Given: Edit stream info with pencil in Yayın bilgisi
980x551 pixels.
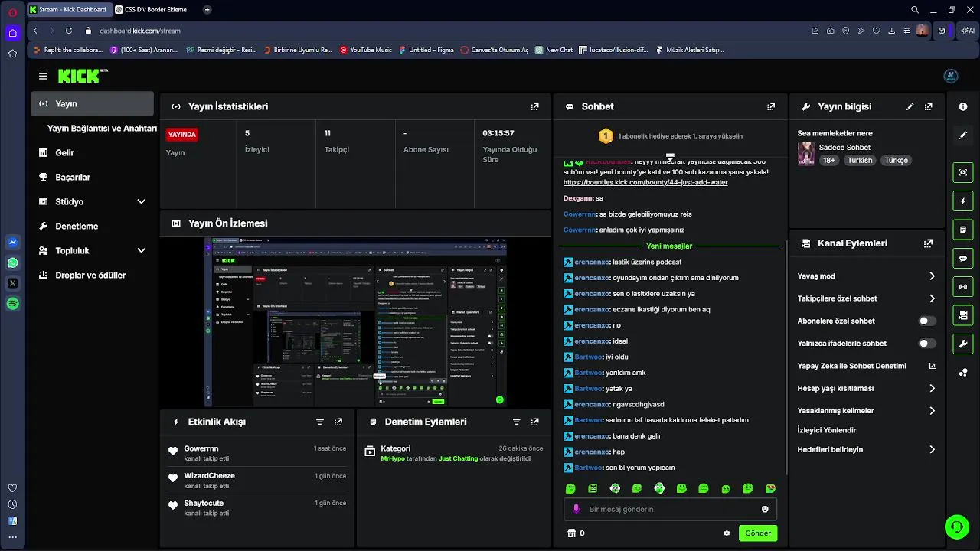Looking at the screenshot, I should point(910,106).
